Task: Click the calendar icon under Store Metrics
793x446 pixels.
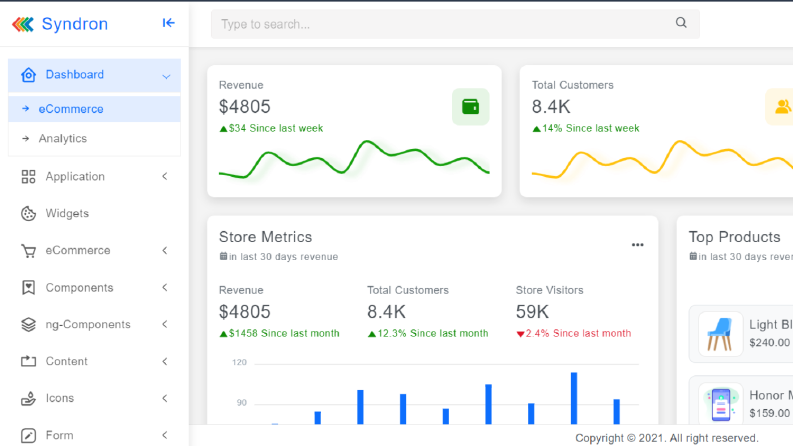Action: (223, 256)
